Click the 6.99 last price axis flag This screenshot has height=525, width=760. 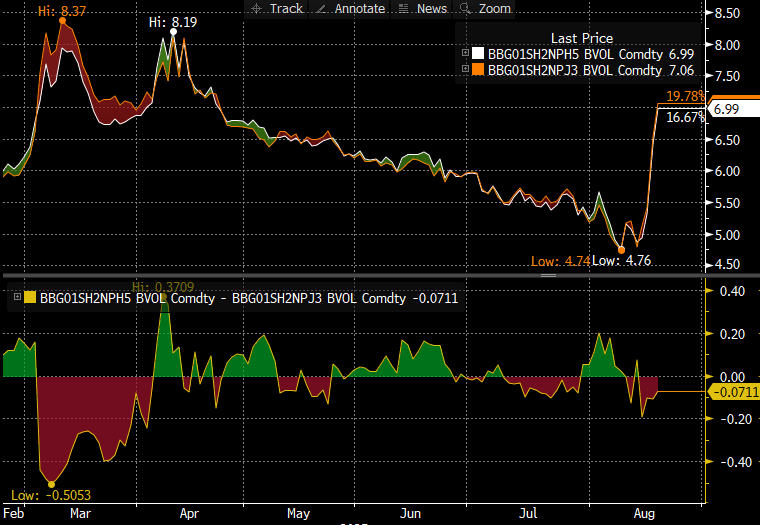(734, 109)
